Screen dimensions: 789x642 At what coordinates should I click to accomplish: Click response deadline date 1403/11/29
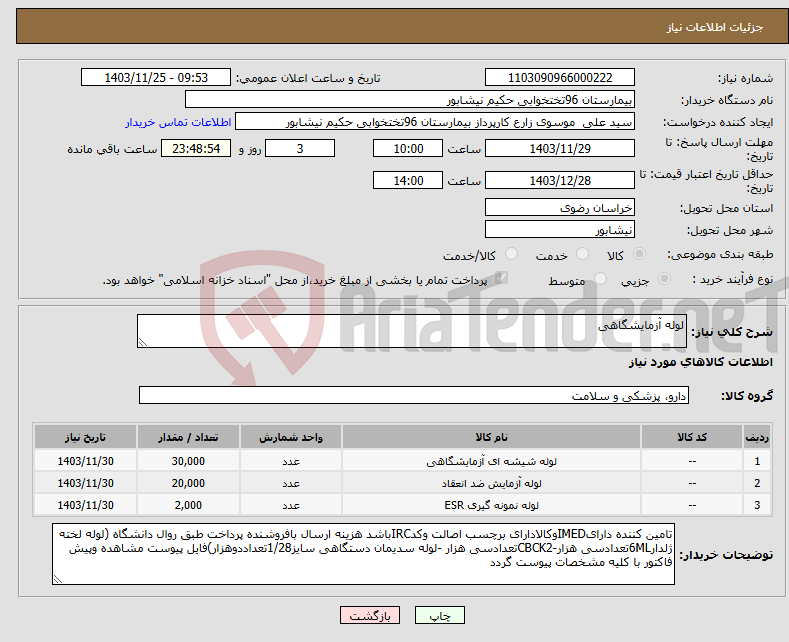point(560,148)
